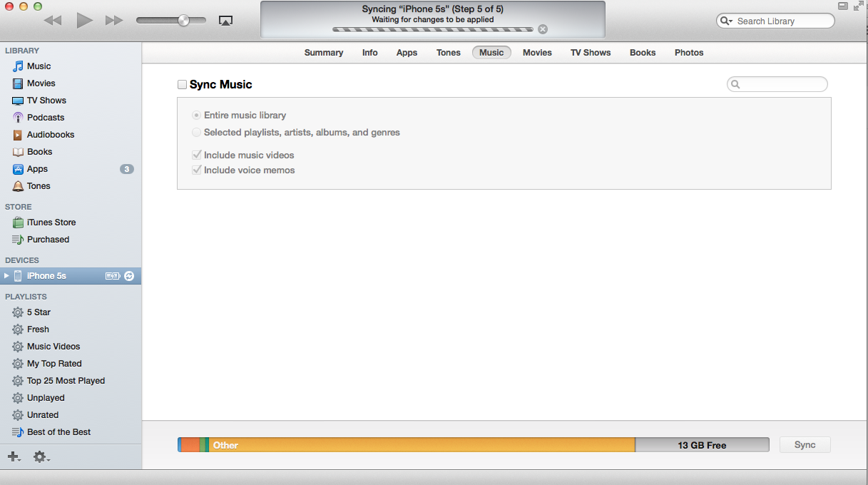Adjust the volume slider knob
The image size is (868, 485).
pos(184,21)
